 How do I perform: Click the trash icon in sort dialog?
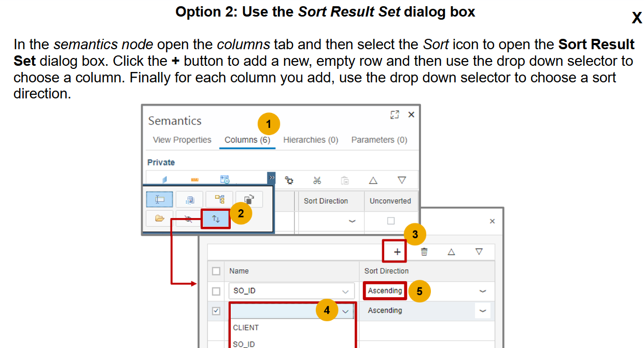pos(424,252)
